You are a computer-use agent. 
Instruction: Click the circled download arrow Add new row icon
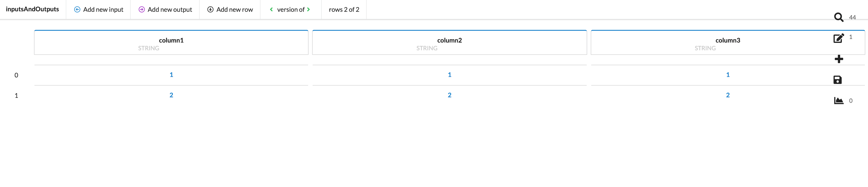click(210, 9)
